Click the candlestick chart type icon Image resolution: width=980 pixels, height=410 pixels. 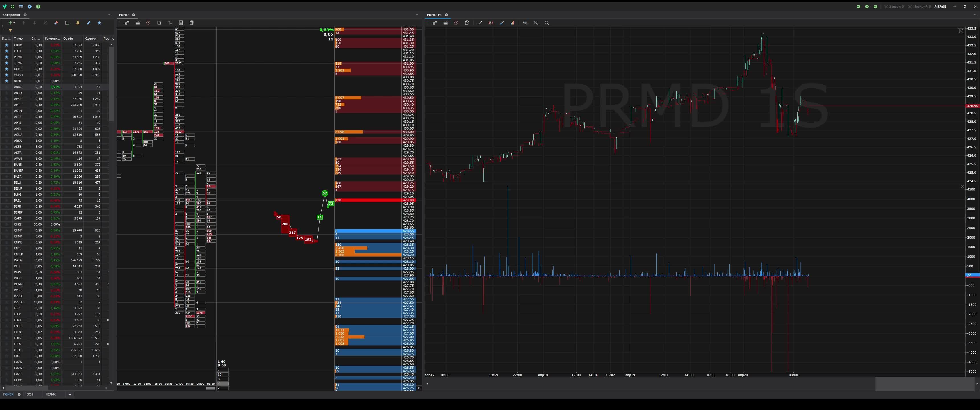(x=491, y=23)
